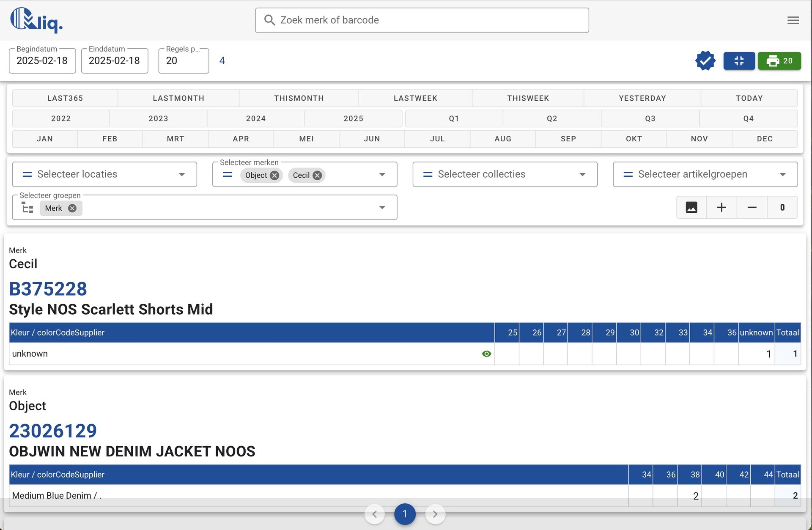Toggle the eye icon on unknown row
The width and height of the screenshot is (812, 530).
486,354
